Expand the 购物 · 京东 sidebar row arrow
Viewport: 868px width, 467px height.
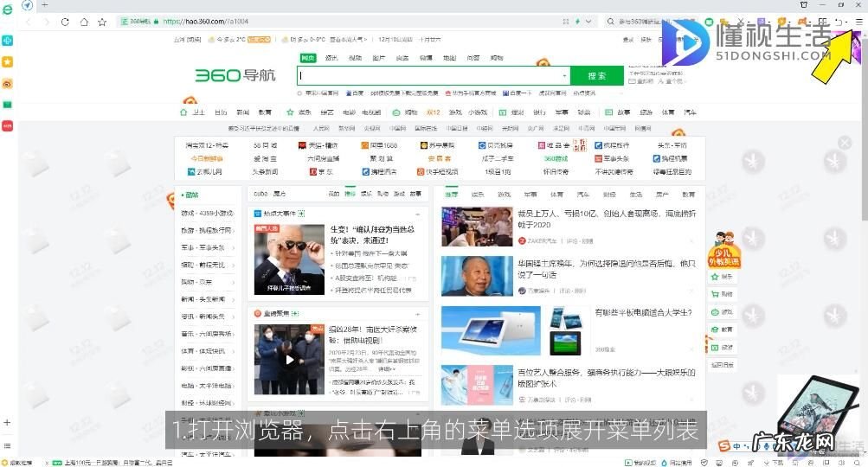233,282
